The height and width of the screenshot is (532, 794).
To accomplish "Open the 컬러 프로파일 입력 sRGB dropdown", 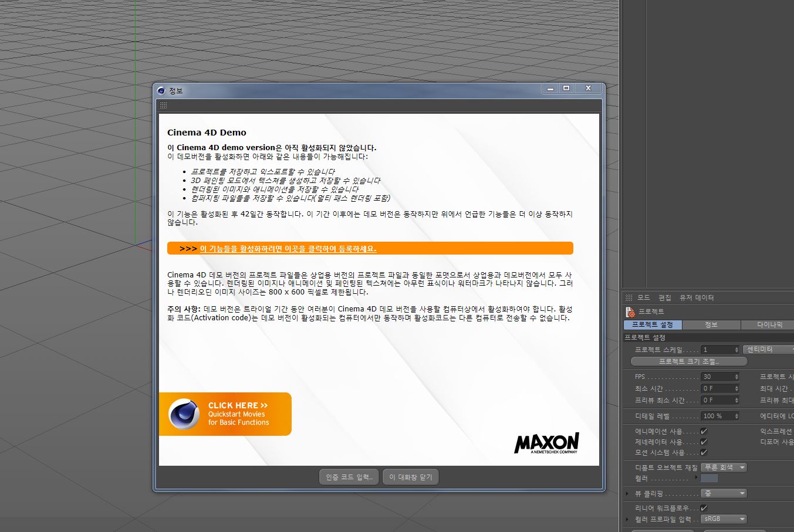I will tap(724, 519).
